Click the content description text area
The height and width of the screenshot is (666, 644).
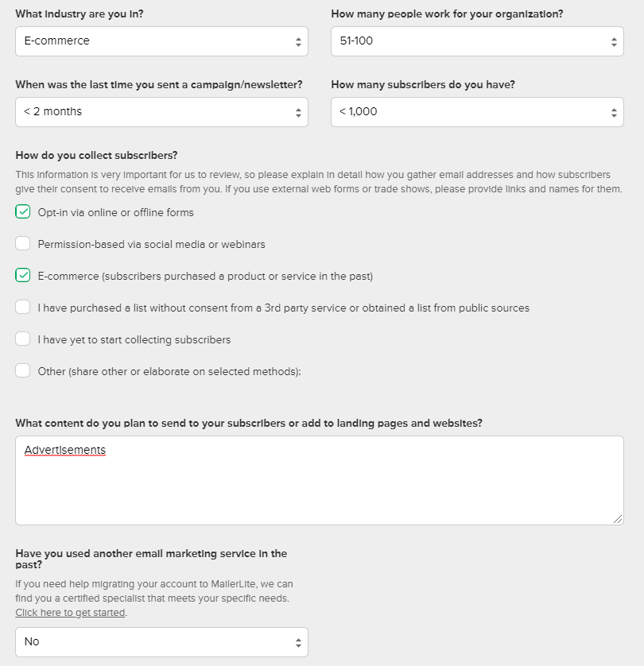tap(319, 485)
